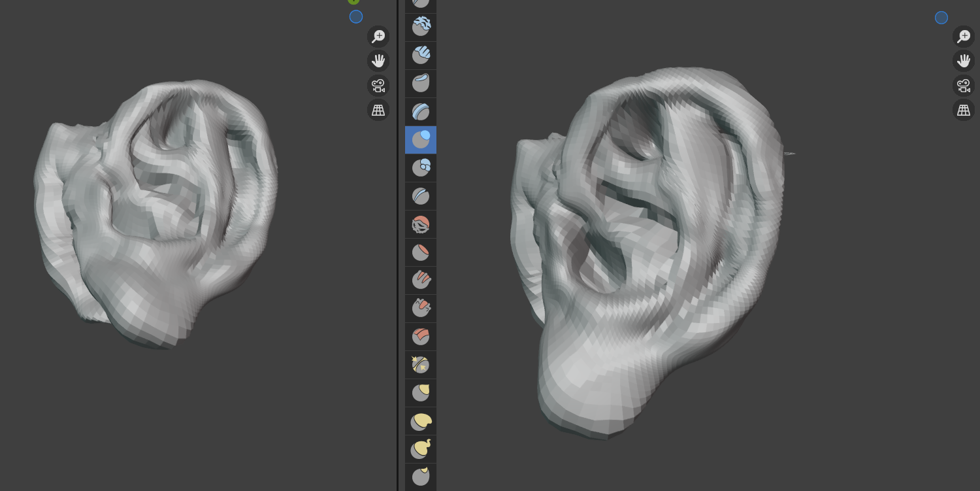Select the Crease sculpt brush
The width and height of the screenshot is (980, 491).
coord(421,196)
